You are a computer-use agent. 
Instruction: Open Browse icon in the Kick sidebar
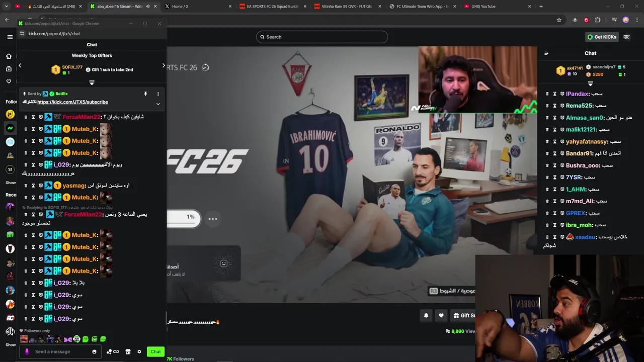(9, 69)
